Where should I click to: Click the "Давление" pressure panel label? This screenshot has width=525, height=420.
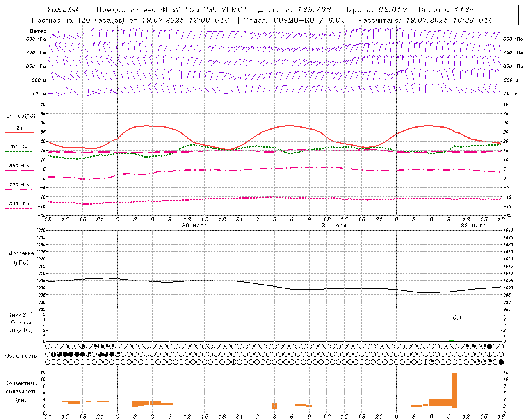[x=21, y=253]
